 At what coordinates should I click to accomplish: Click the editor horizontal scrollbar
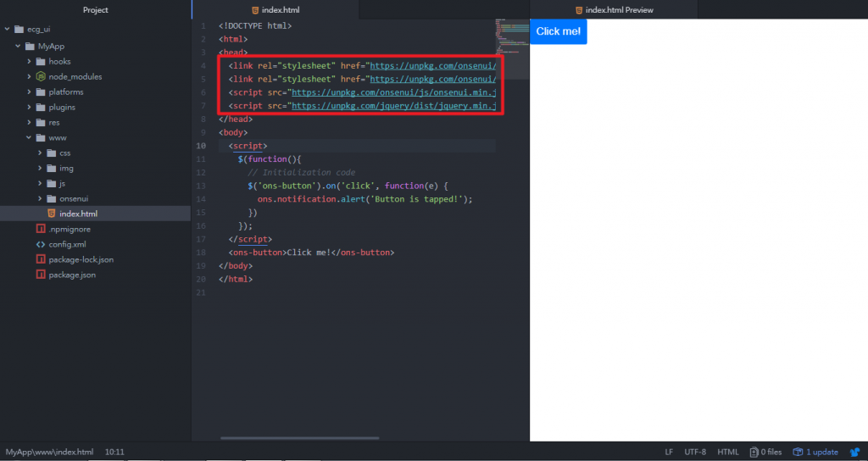coord(299,438)
